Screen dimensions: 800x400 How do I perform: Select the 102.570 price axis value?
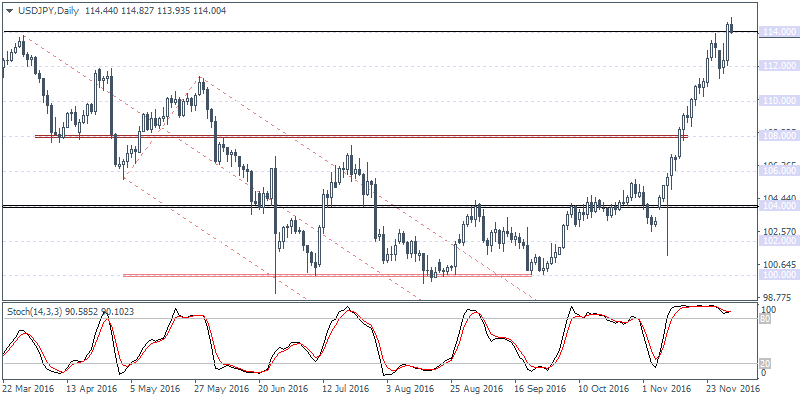[780, 231]
